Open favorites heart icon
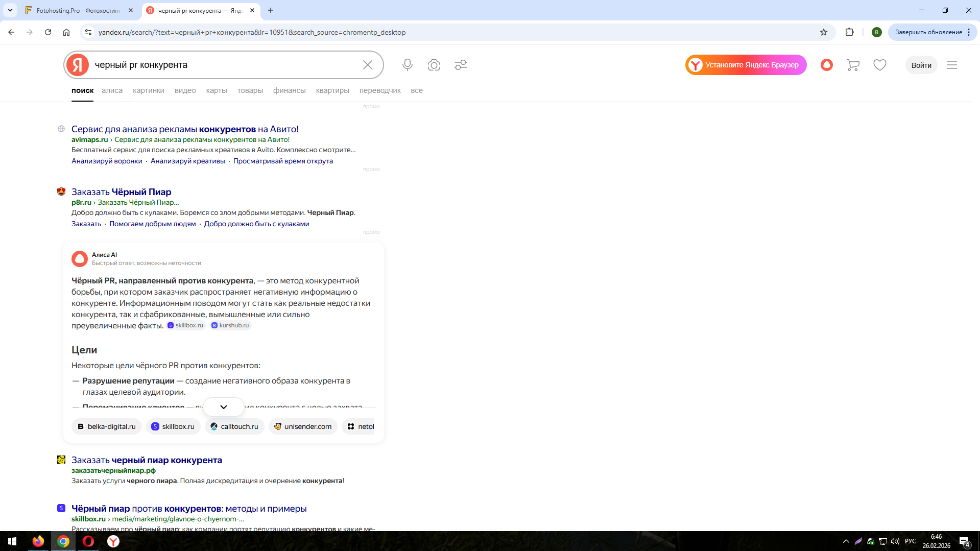 [x=880, y=65]
